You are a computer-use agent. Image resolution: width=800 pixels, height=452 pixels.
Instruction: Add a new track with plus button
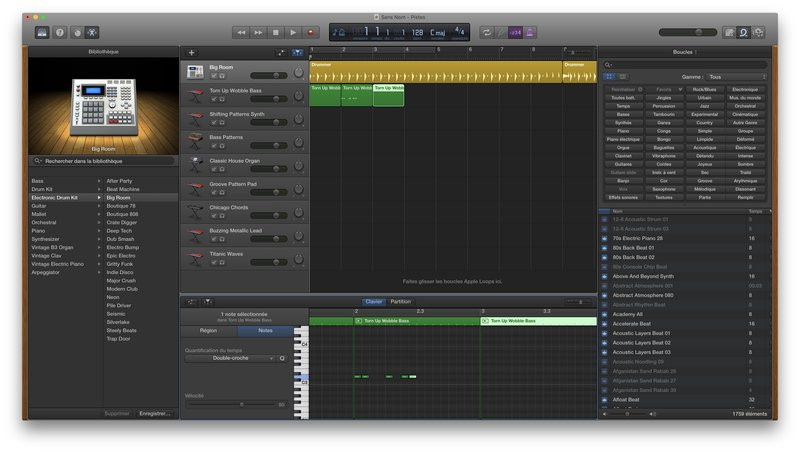191,53
